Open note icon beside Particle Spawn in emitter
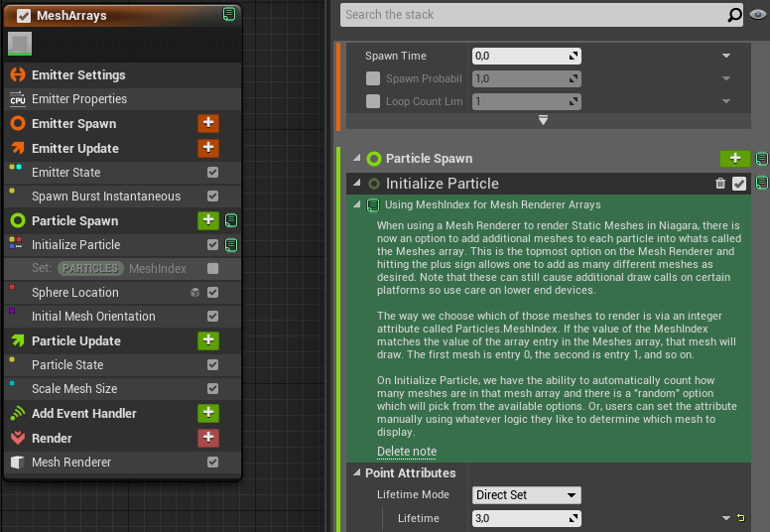 [x=231, y=220]
